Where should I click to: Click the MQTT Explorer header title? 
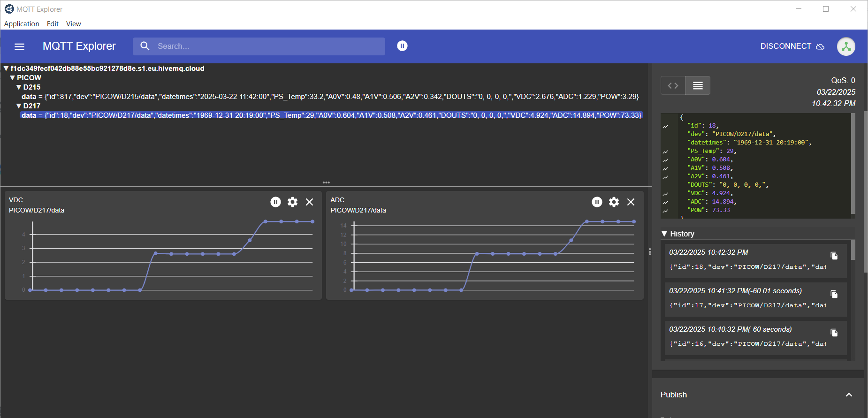click(79, 46)
